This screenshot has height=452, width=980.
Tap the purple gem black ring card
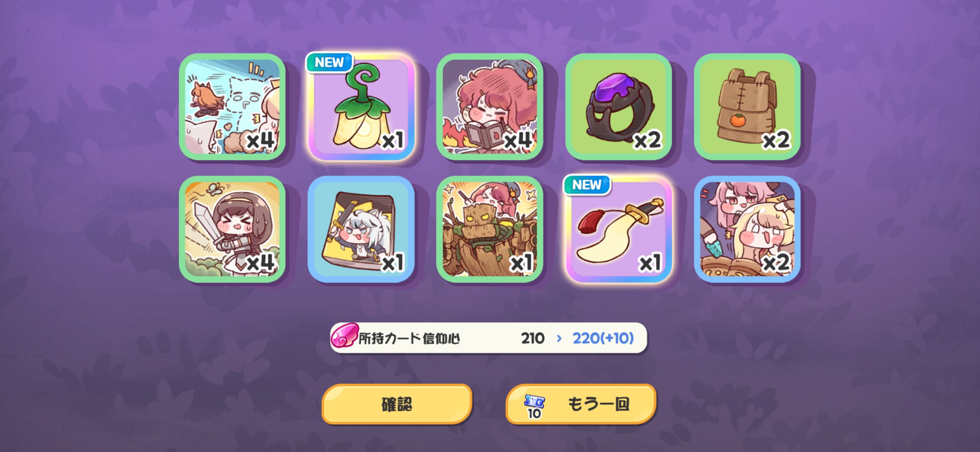pyautogui.click(x=618, y=107)
